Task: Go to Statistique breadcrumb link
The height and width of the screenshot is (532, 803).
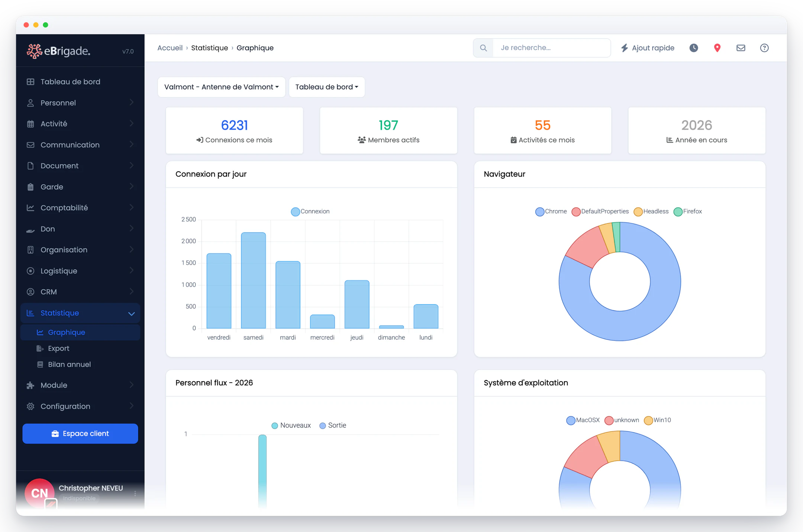Action: point(210,48)
